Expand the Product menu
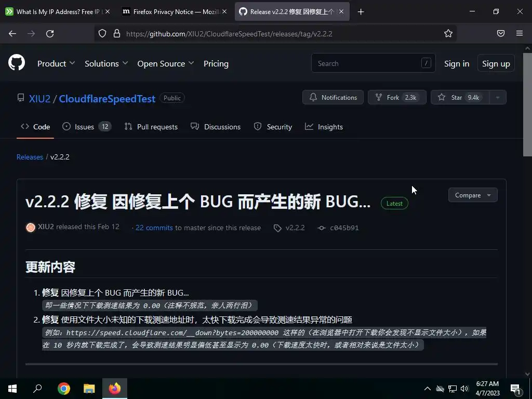The height and width of the screenshot is (399, 532). tap(56, 64)
